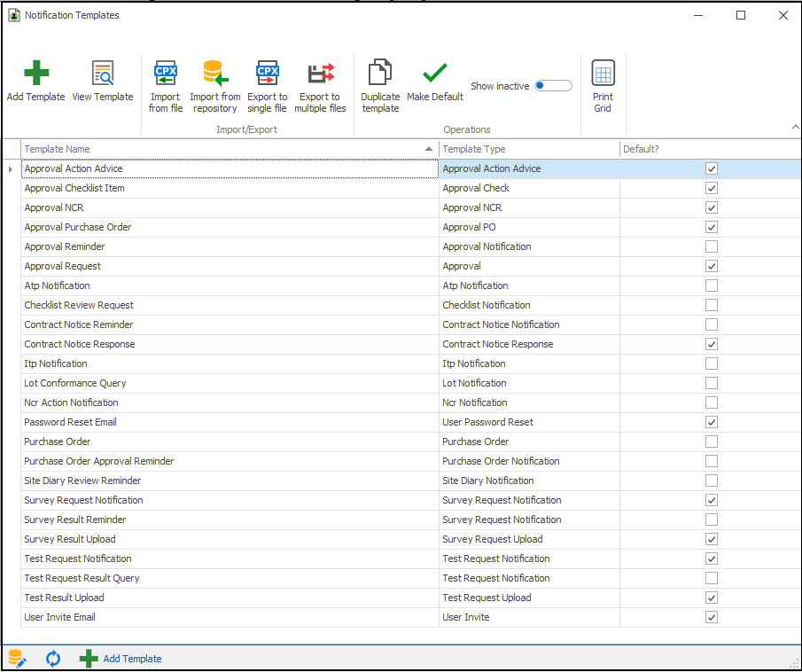Check Default box for Approval Reminder
802x672 pixels.
tap(711, 246)
